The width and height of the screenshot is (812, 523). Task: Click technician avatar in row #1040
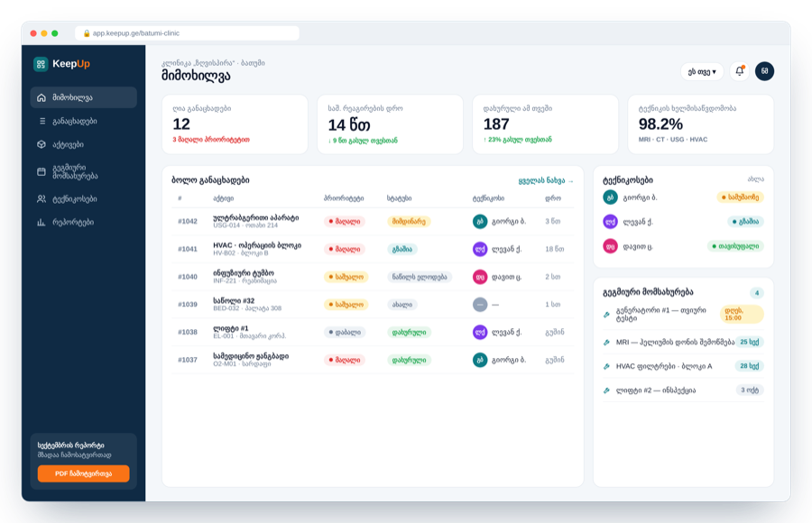pos(480,277)
